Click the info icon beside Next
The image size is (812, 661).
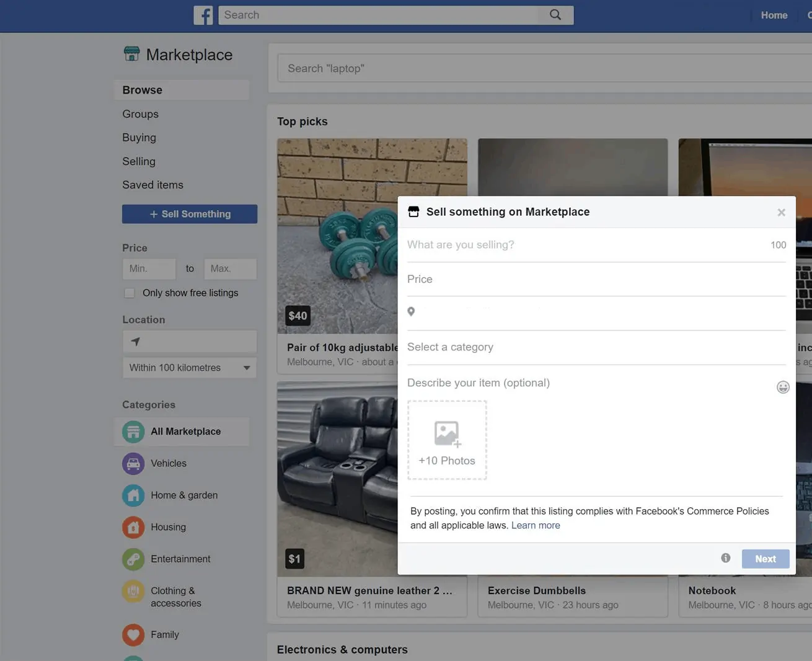pos(725,558)
